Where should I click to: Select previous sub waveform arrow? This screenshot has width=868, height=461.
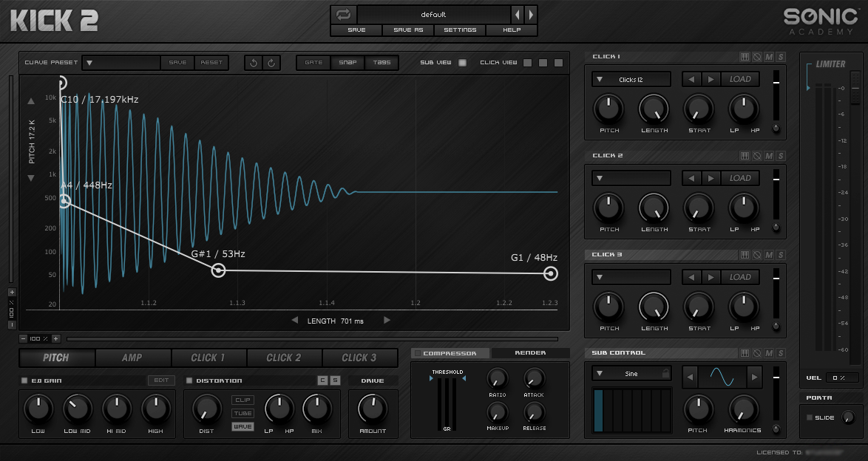pos(690,378)
